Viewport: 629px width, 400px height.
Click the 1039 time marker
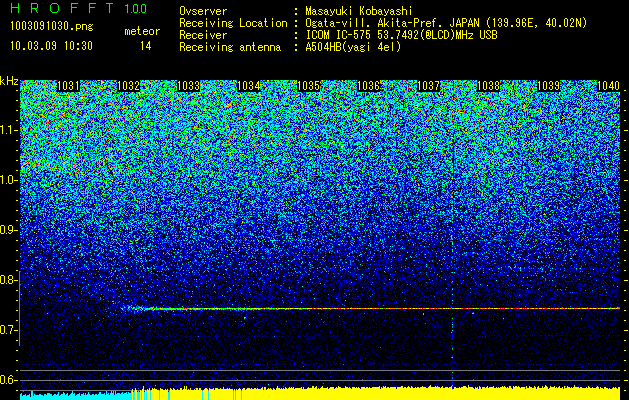[548, 86]
